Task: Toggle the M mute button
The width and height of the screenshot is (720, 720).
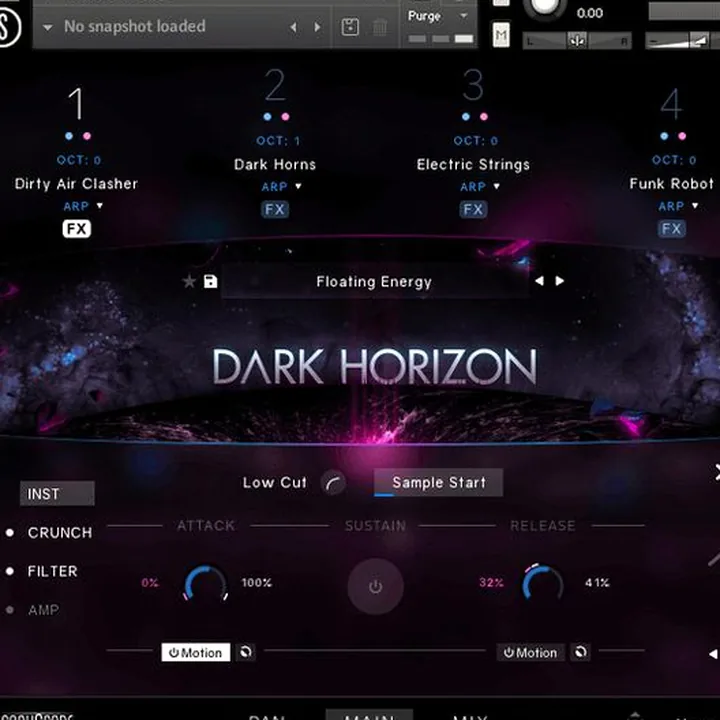Action: coord(501,34)
